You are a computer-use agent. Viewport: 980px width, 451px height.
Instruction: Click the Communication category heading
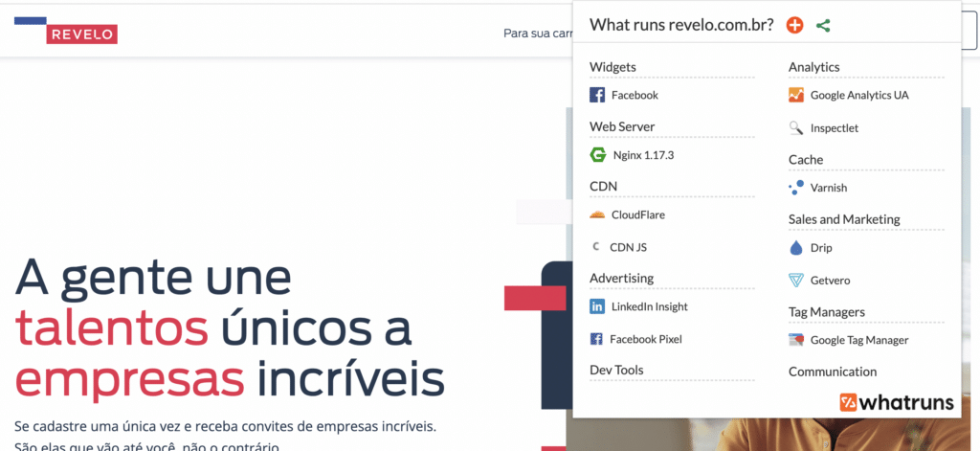click(833, 372)
